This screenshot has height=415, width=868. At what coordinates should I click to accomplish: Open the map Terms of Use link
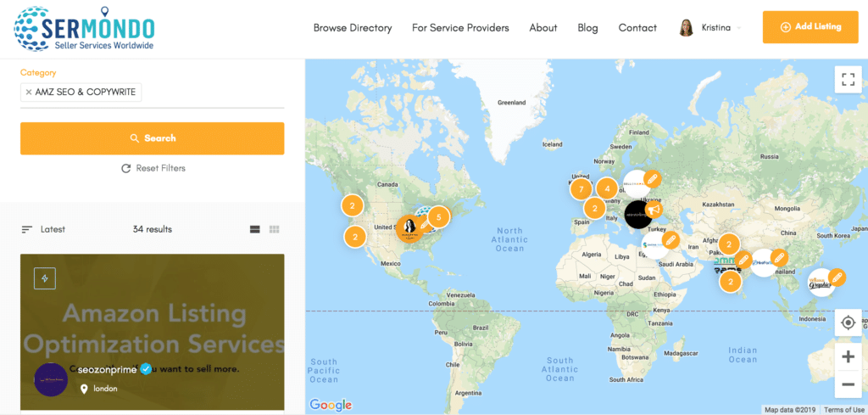845,410
